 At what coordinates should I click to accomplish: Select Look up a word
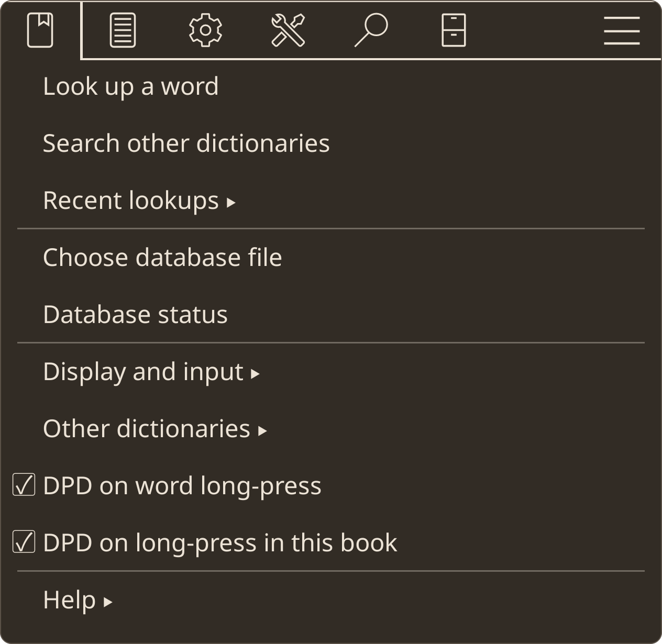tap(331, 86)
